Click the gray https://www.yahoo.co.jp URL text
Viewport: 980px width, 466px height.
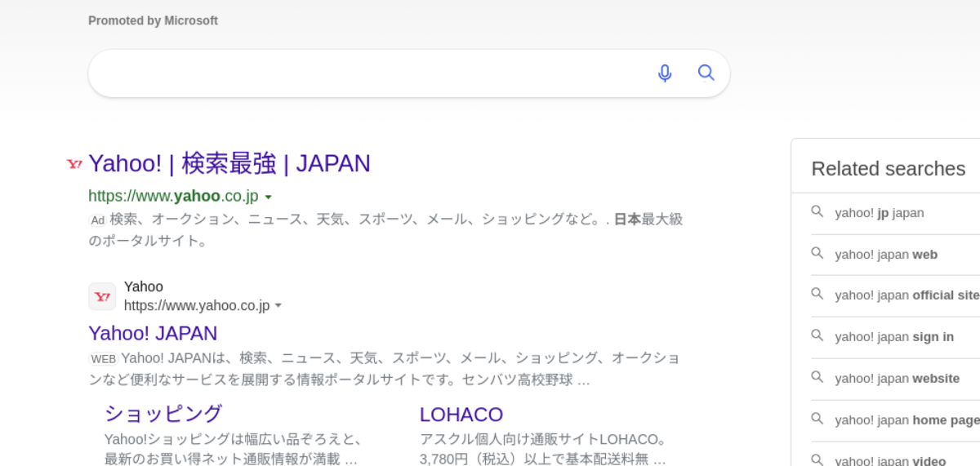197,305
